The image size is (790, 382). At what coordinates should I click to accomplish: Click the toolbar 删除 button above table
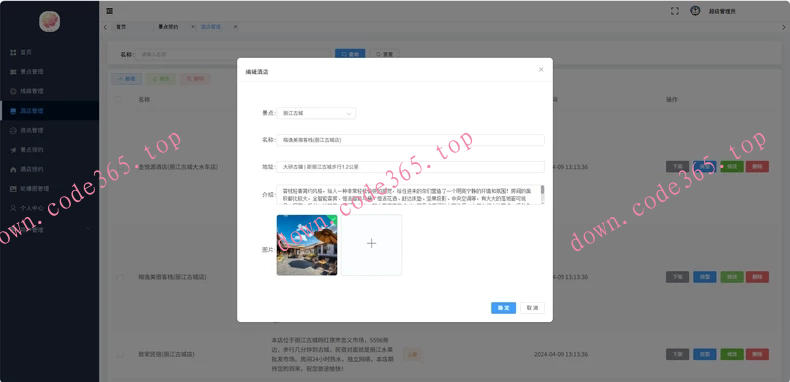195,79
